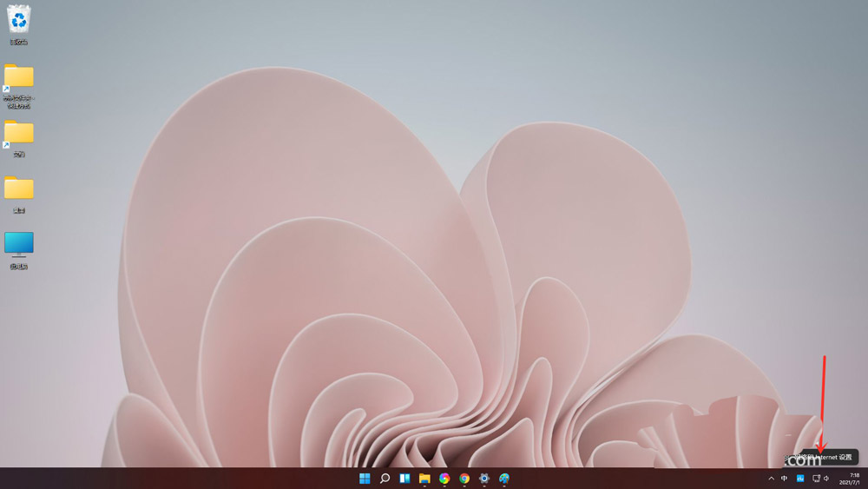Click the blue "du" tray icon
This screenshot has height=489, width=868.
coord(800,479)
